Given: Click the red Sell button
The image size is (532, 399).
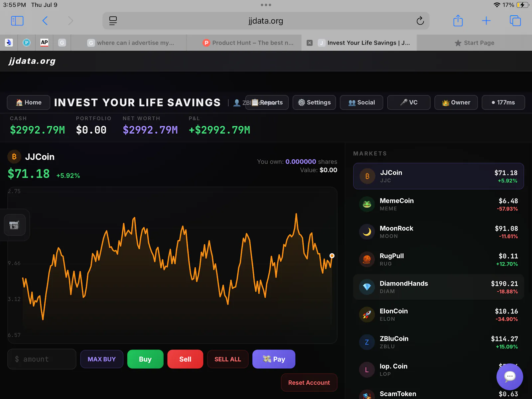Looking at the screenshot, I should 185,359.
